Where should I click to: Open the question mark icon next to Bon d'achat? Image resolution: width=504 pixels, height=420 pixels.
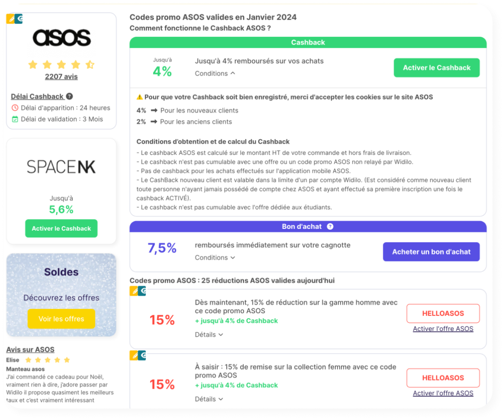click(330, 226)
